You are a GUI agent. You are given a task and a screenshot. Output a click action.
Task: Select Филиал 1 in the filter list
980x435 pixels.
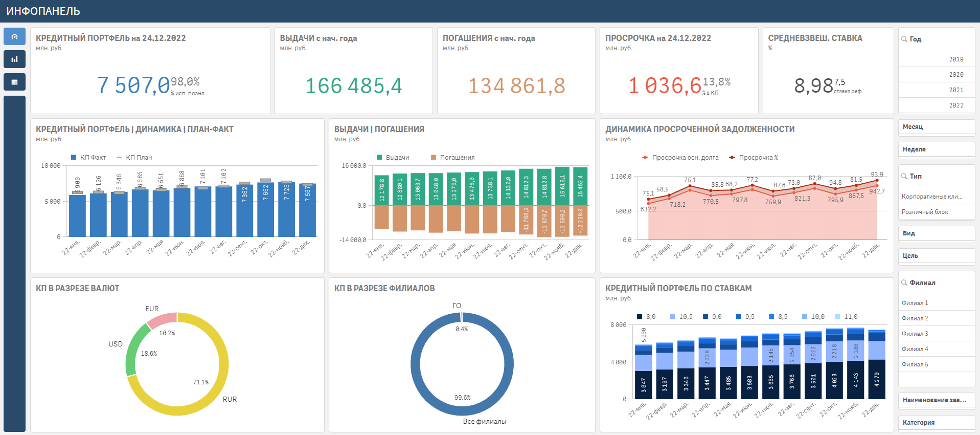(x=937, y=303)
